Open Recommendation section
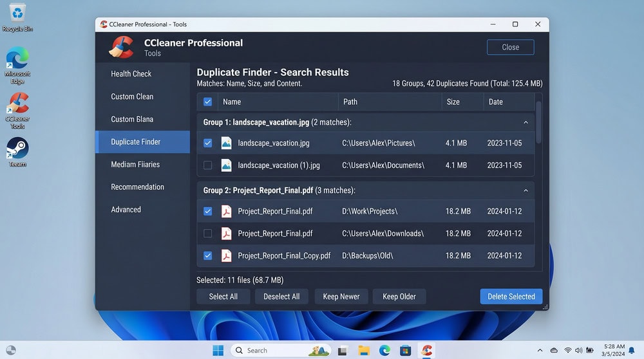Image resolution: width=644 pixels, height=359 pixels. coord(142,187)
